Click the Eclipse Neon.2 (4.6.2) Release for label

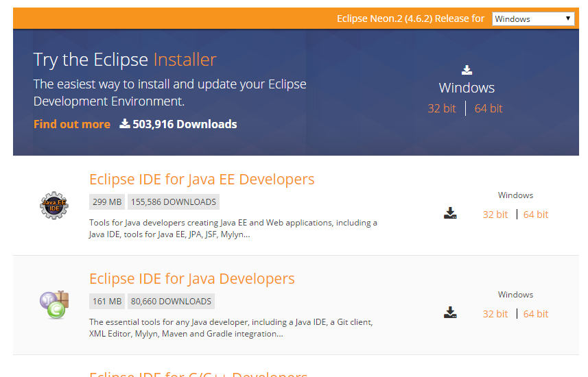pos(410,19)
